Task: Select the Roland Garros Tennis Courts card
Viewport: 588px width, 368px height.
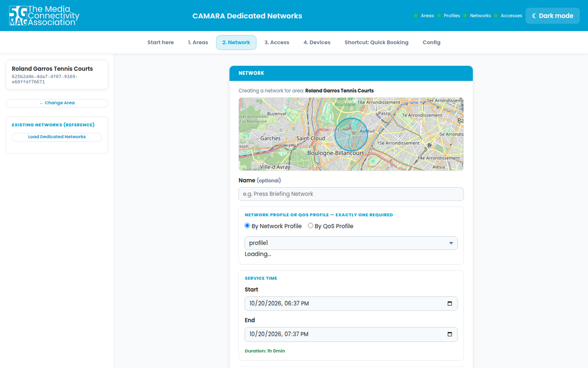Action: click(x=57, y=75)
